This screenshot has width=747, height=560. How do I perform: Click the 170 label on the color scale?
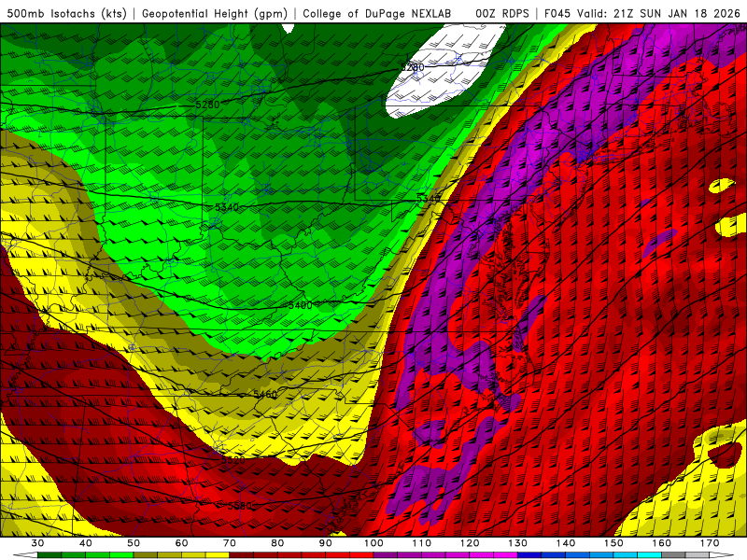[x=710, y=543]
